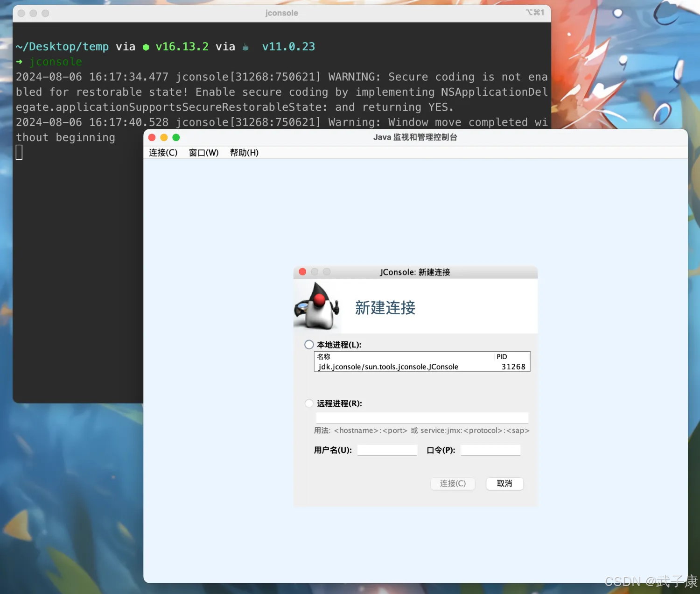Open the 帮助(H) menu
700x594 pixels.
[244, 153]
